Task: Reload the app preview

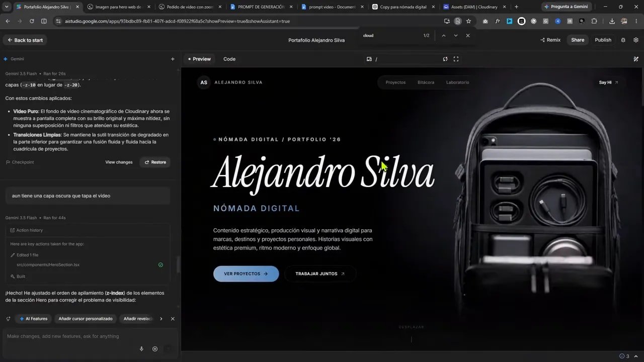Action: (445, 59)
